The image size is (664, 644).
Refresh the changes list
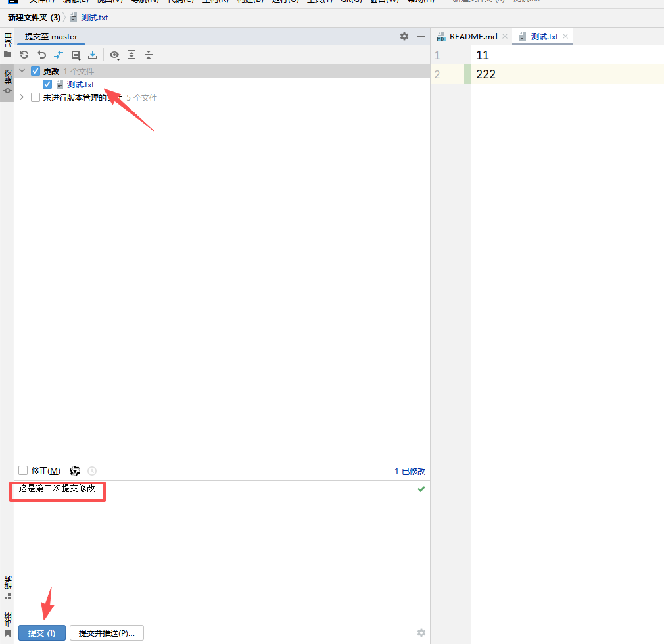(24, 55)
